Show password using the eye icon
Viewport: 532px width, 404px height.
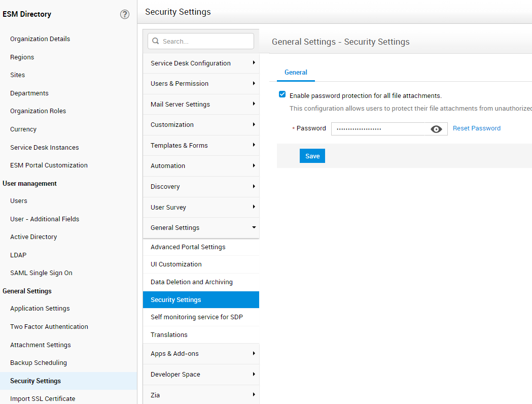tap(436, 129)
